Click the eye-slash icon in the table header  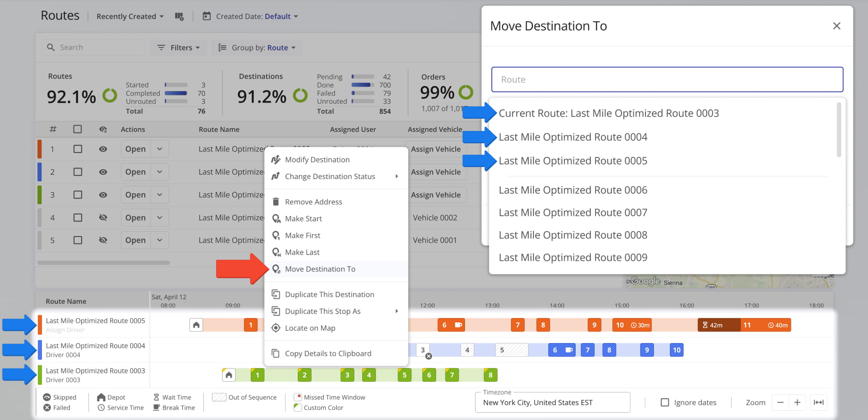click(x=103, y=129)
